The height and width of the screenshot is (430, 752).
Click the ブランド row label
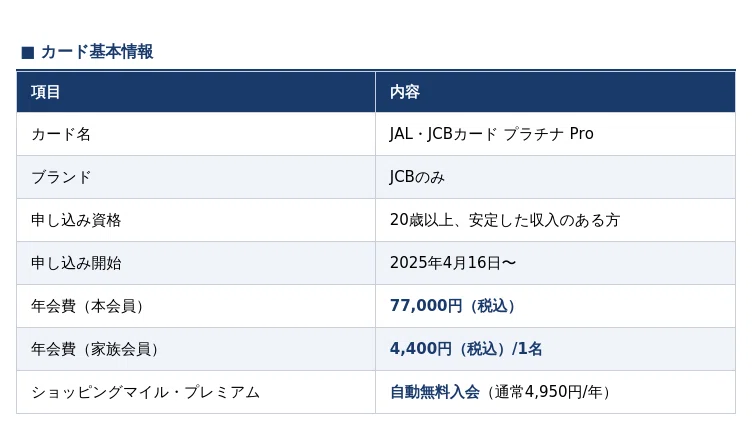(x=61, y=177)
